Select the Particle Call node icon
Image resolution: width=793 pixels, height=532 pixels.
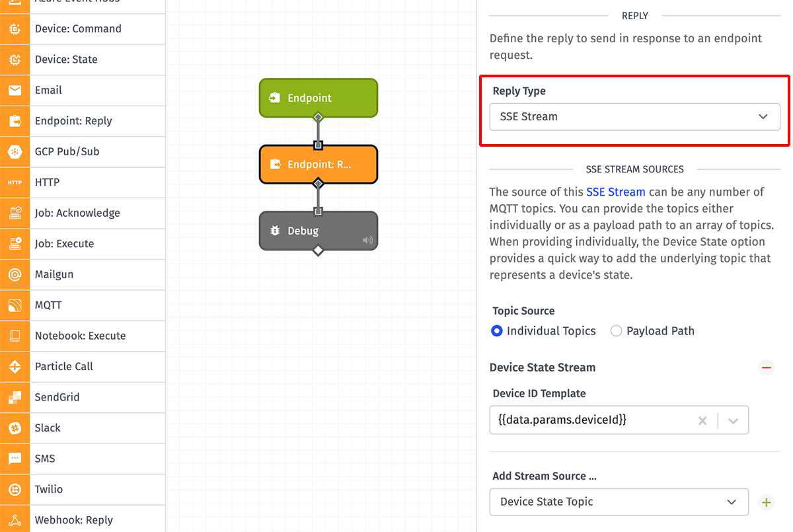tap(14, 366)
